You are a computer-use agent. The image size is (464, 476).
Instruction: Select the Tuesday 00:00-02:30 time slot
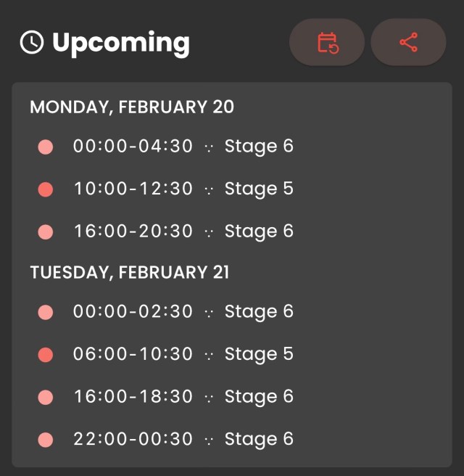(133, 312)
